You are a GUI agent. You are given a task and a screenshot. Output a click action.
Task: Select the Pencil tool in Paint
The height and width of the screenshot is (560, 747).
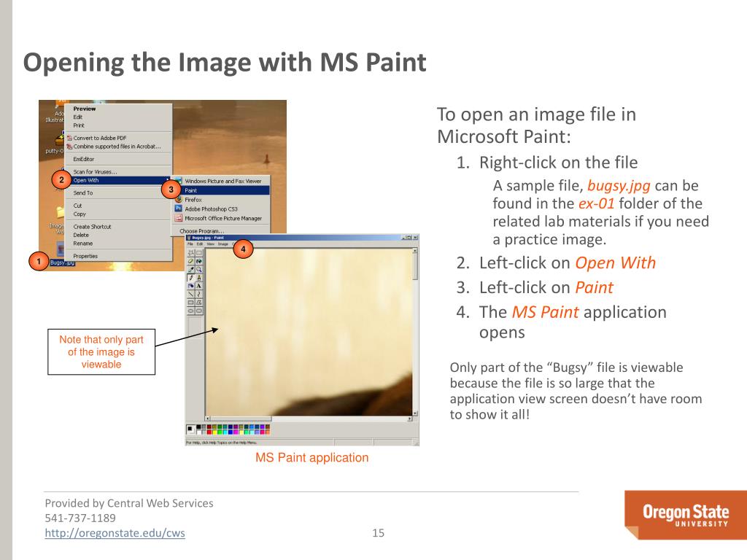(190, 278)
